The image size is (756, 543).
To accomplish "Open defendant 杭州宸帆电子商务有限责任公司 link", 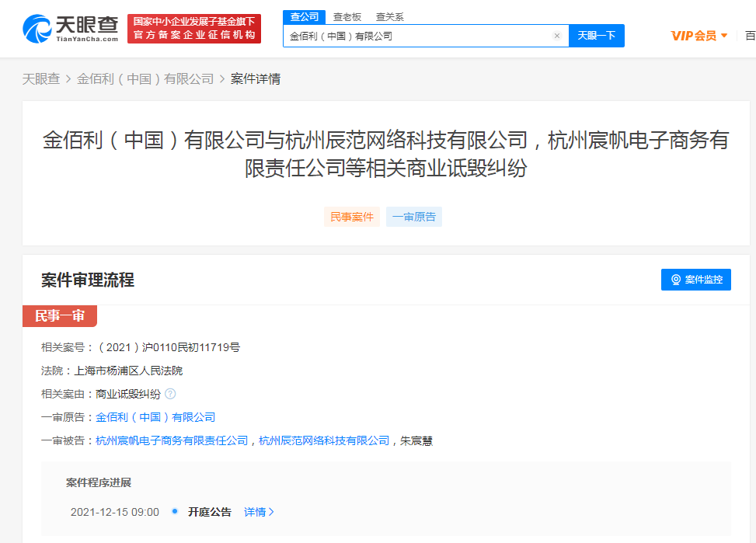I will 172,440.
